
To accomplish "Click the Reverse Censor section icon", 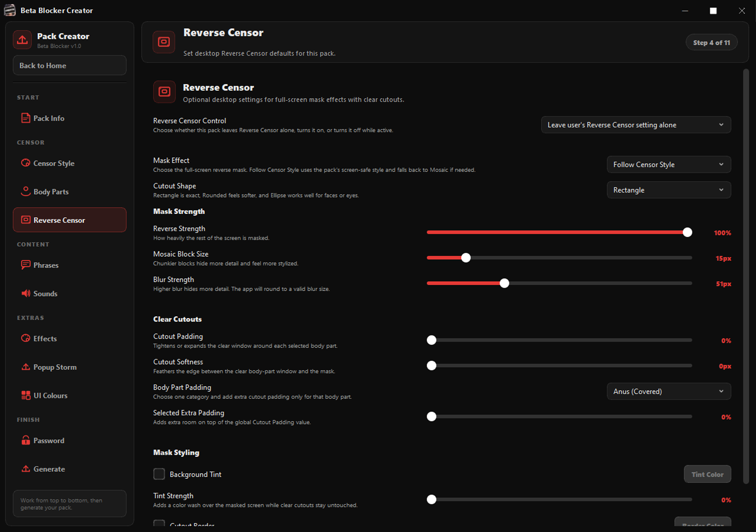I will pyautogui.click(x=164, y=92).
